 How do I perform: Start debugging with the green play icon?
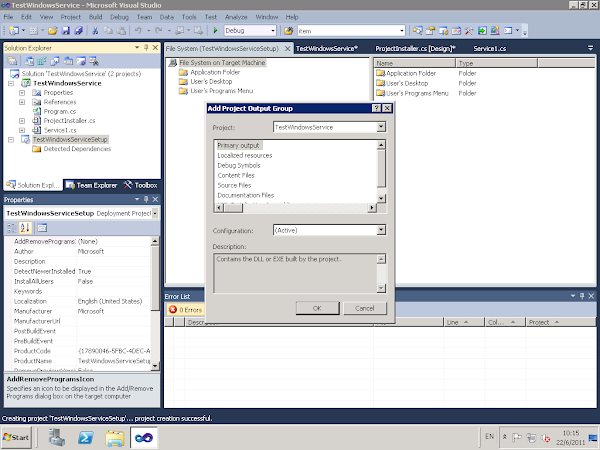(x=215, y=31)
